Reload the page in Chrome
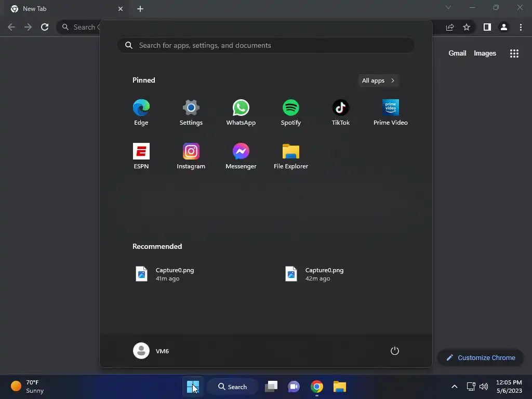Viewport: 532px width, 399px height. pos(45,27)
